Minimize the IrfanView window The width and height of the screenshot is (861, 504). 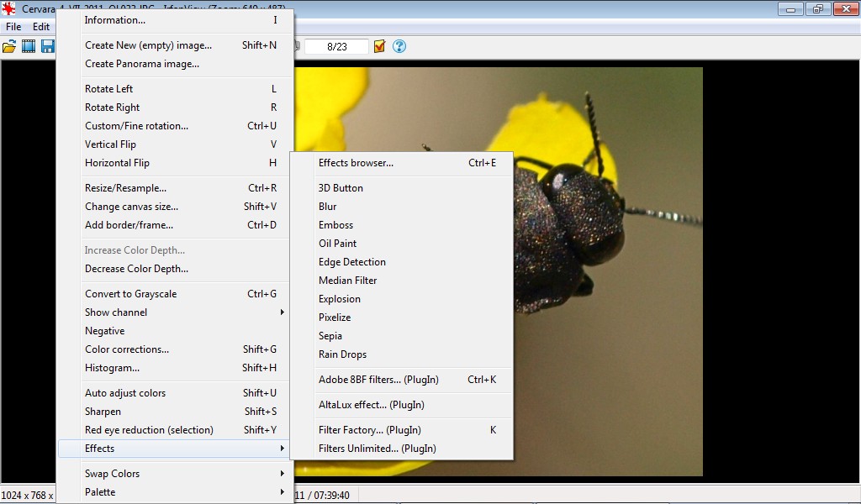coord(790,9)
